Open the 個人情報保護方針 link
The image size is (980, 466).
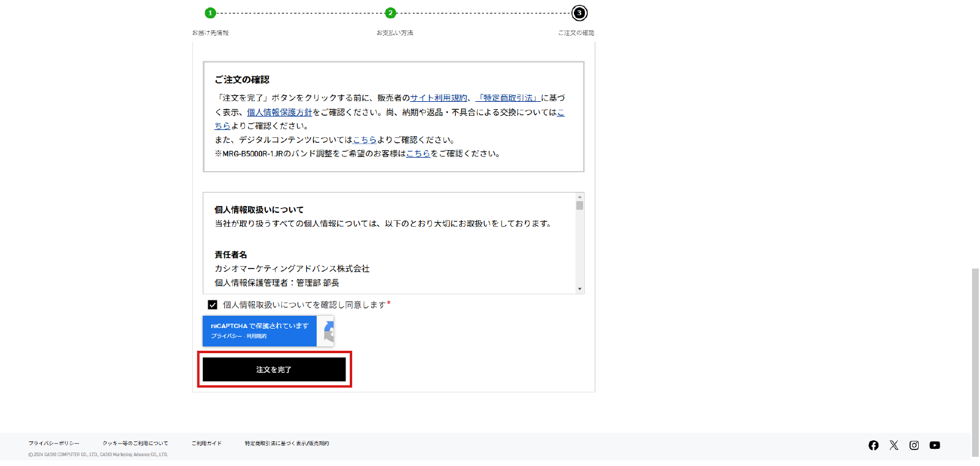(x=279, y=112)
